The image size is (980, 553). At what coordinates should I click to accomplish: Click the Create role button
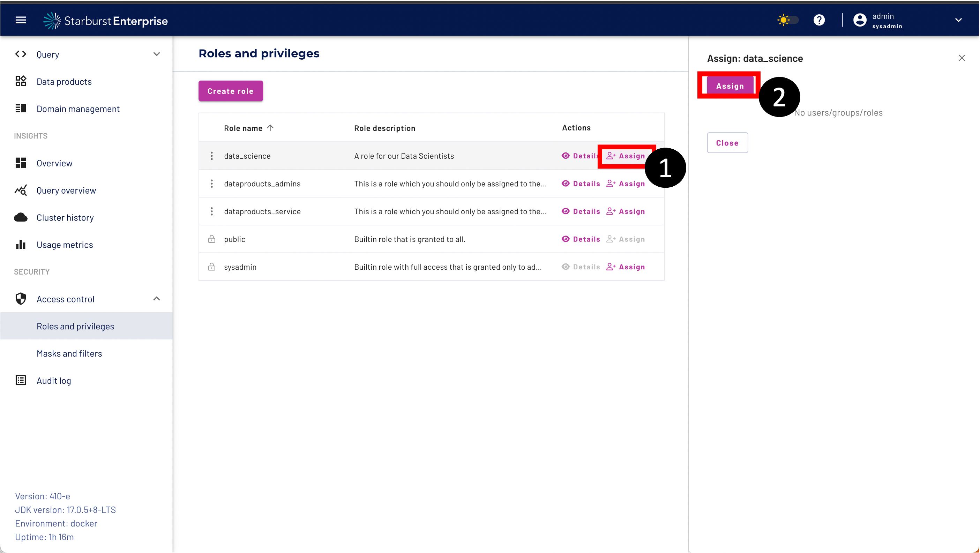click(230, 91)
